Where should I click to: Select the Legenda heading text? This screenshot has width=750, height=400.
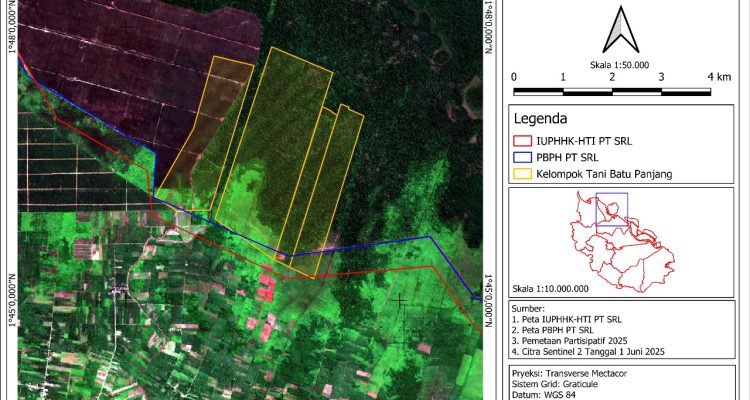tap(541, 119)
